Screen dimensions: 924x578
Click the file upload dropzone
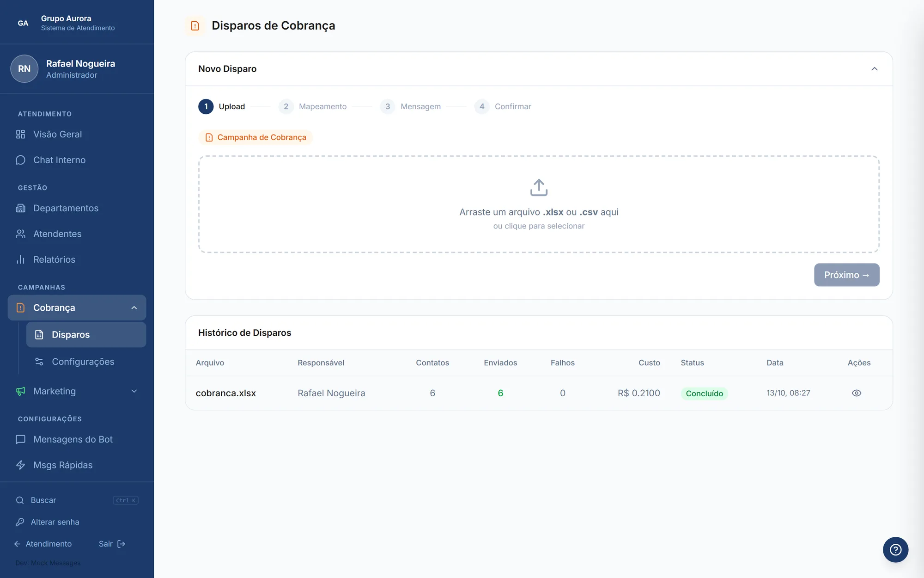tap(539, 204)
